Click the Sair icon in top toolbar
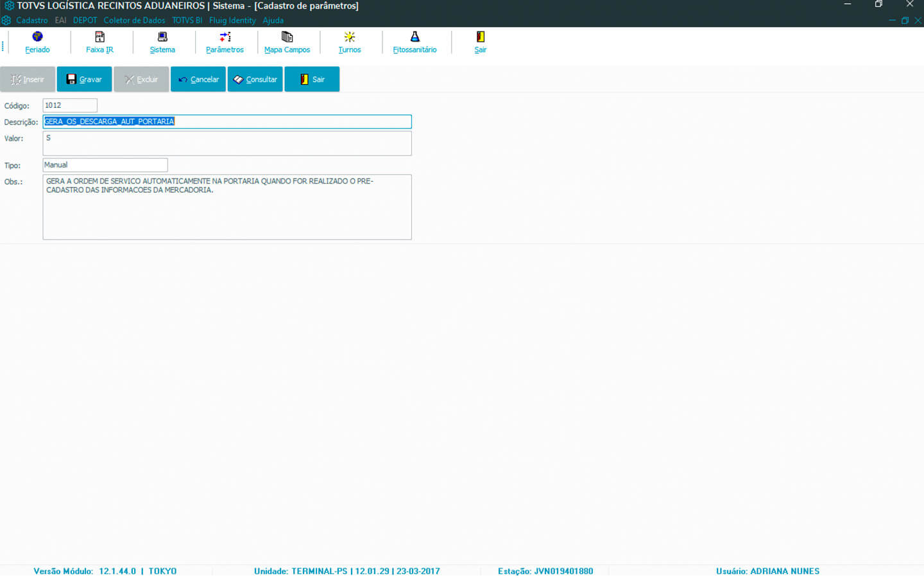924x578 pixels. (x=480, y=37)
